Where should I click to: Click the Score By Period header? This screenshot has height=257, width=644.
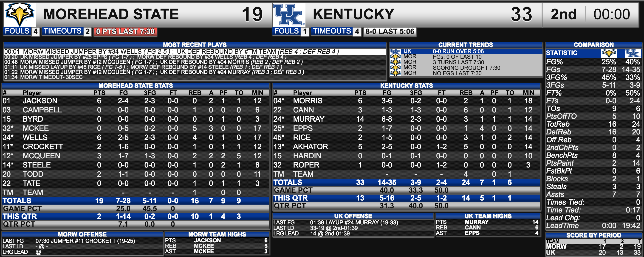coord(593,235)
